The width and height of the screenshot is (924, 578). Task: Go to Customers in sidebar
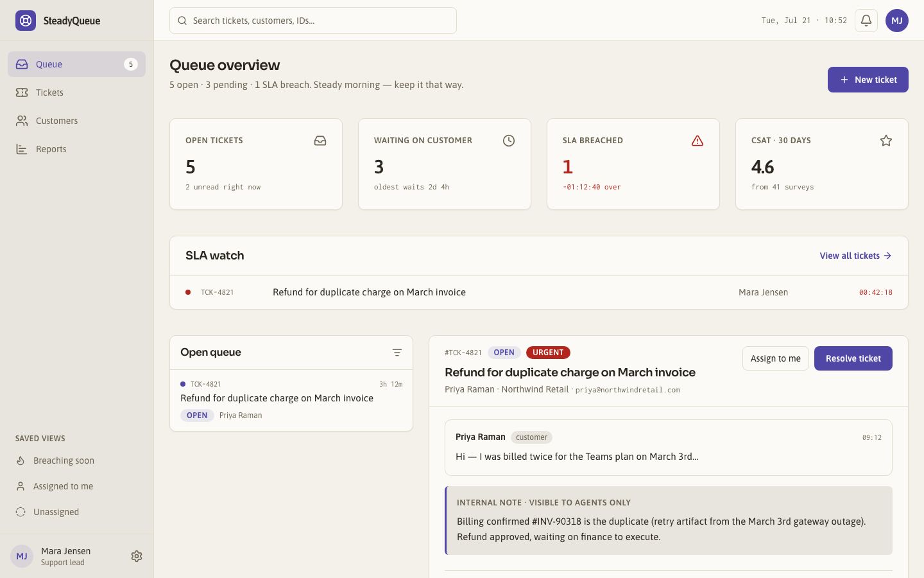pyautogui.click(x=76, y=121)
